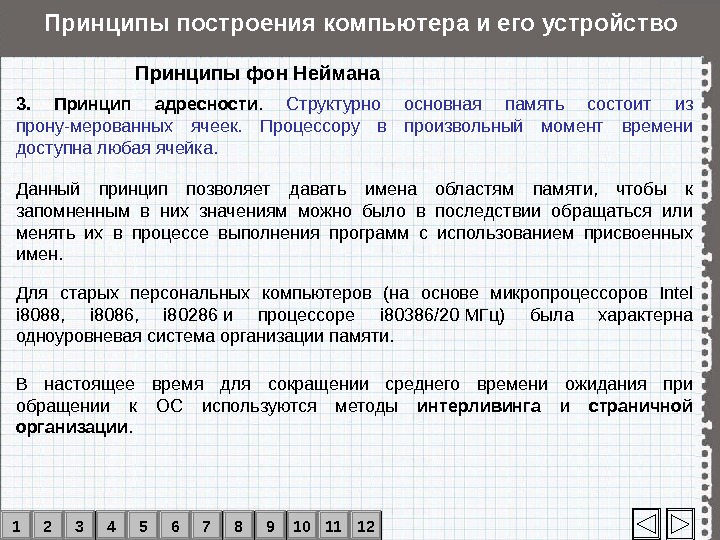Click the blue text "доступна любая ячейка."
This screenshot has width=720, height=540.
click(117, 148)
